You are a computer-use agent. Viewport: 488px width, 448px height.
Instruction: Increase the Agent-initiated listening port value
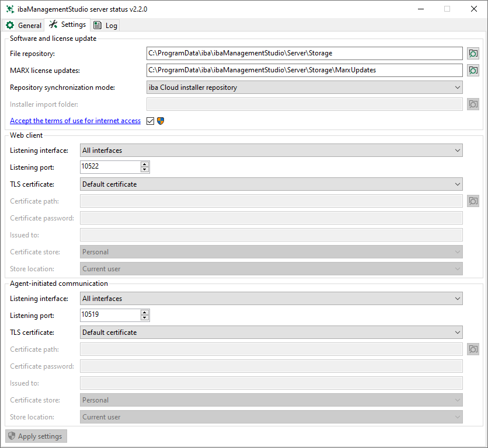tap(144, 313)
